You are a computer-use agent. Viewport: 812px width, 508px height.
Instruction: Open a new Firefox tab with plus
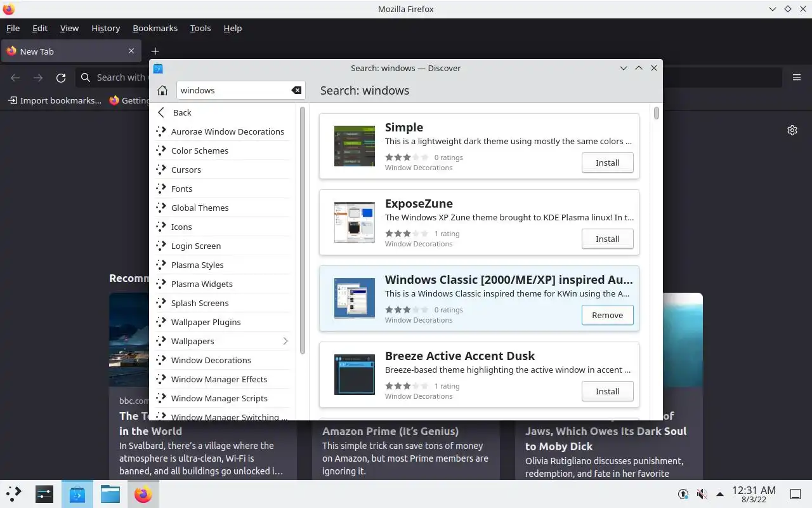tap(155, 51)
